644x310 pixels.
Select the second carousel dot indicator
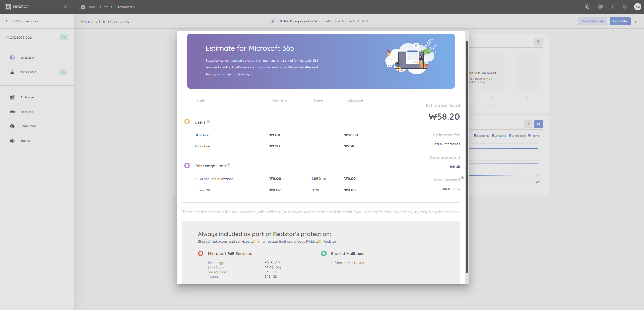[527, 98]
